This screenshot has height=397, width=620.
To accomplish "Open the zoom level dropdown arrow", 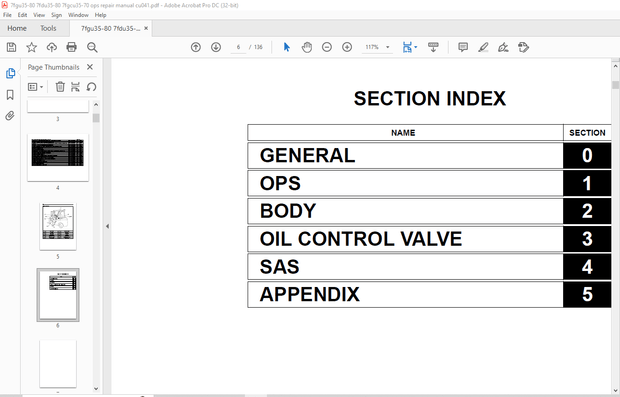I will coord(388,47).
